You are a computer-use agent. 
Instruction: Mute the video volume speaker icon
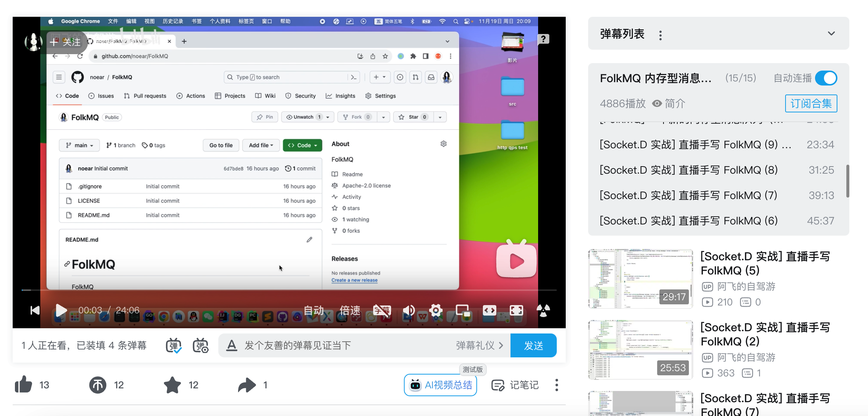point(409,310)
